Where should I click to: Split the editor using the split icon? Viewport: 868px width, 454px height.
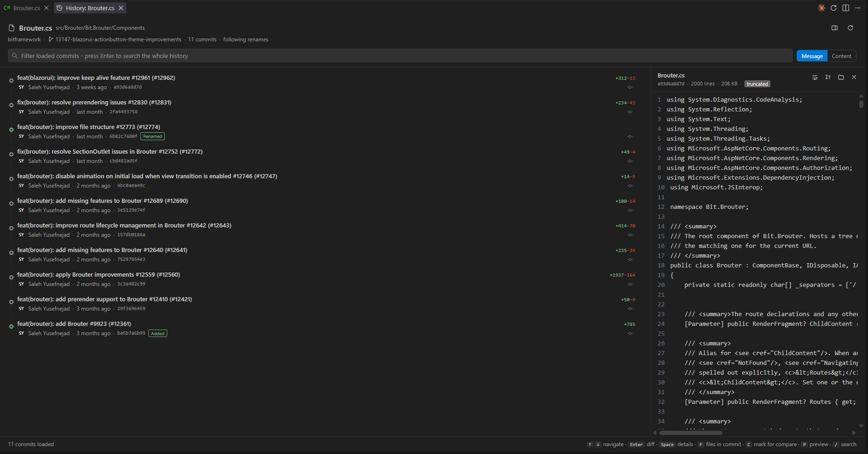pos(846,8)
